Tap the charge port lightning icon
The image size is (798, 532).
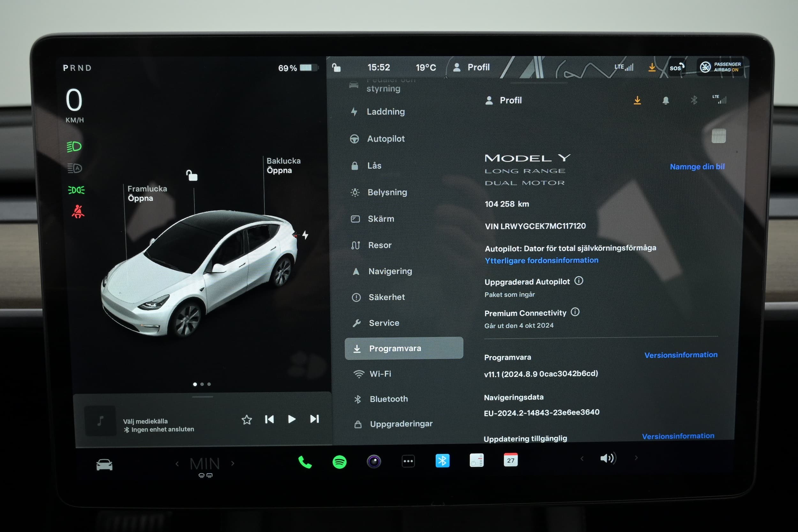click(305, 235)
